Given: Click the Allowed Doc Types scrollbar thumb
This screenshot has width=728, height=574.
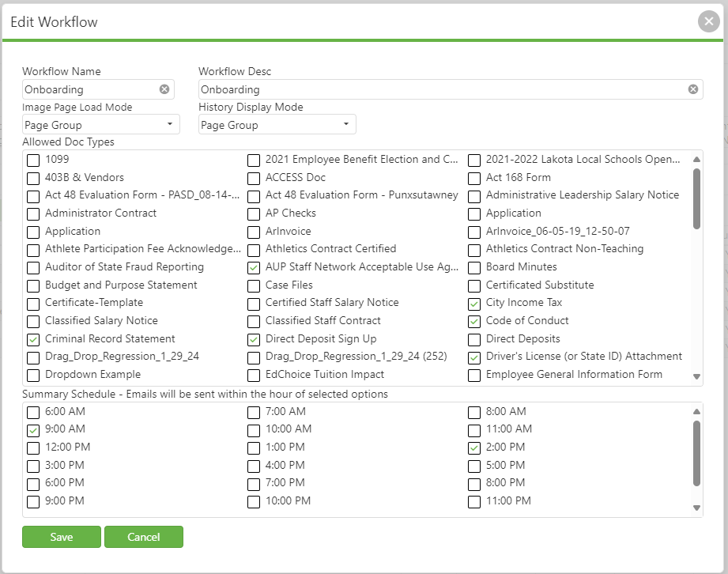Looking at the screenshot, I should tap(696, 198).
